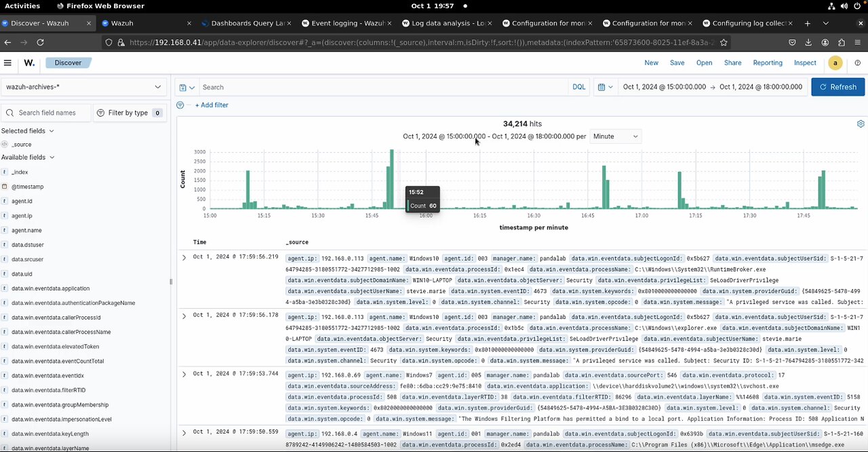This screenshot has height=452, width=868.
Task: Reload the page in Firefox
Action: point(40,42)
